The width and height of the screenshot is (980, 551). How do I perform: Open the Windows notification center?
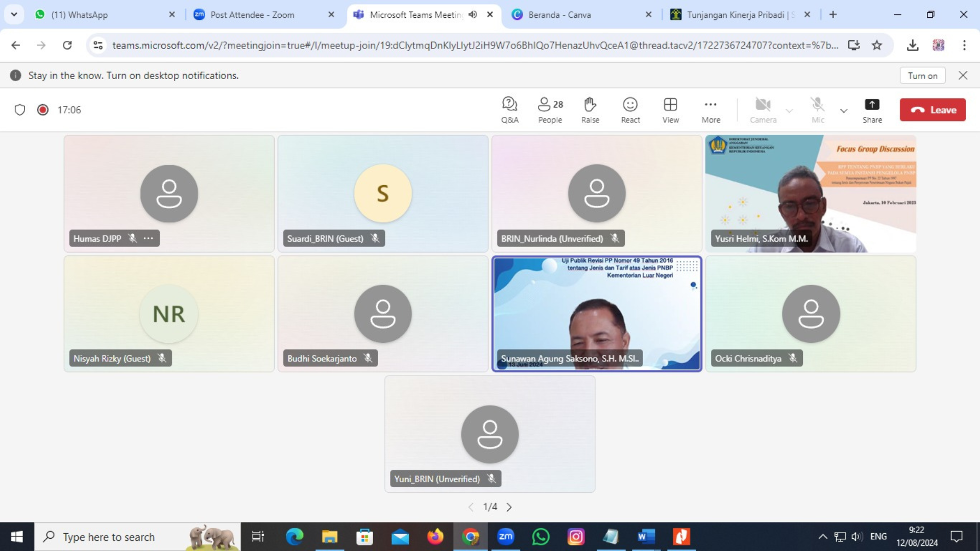coord(957,537)
